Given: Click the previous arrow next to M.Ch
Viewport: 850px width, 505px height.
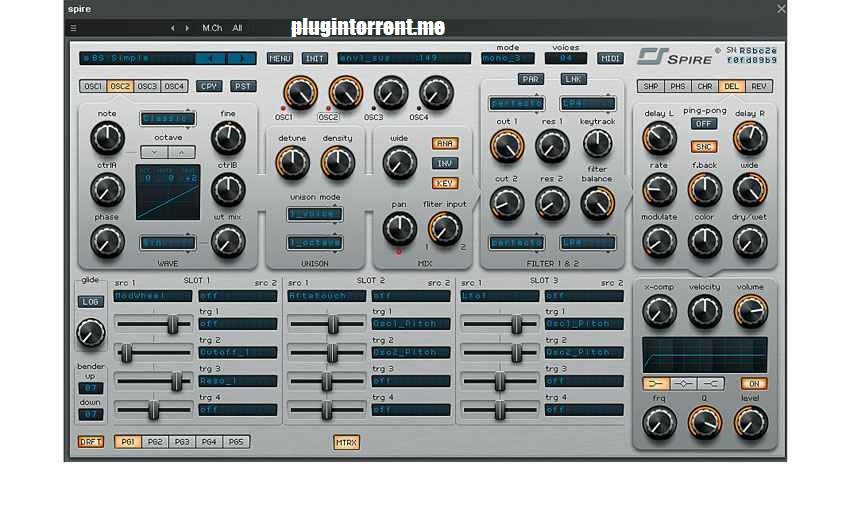Looking at the screenshot, I should 173,28.
